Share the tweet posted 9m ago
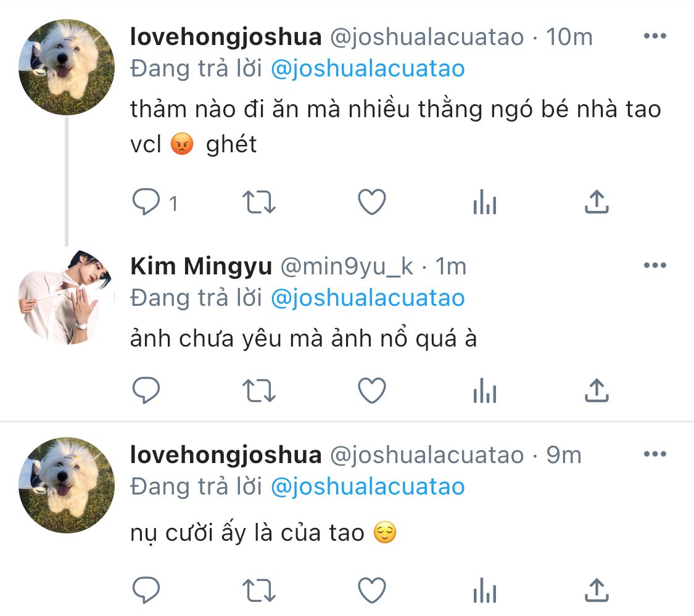694x616 pixels. [597, 590]
